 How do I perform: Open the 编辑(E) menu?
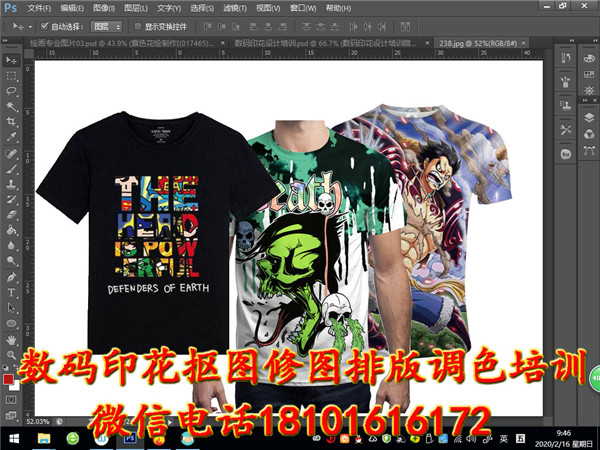(72, 8)
